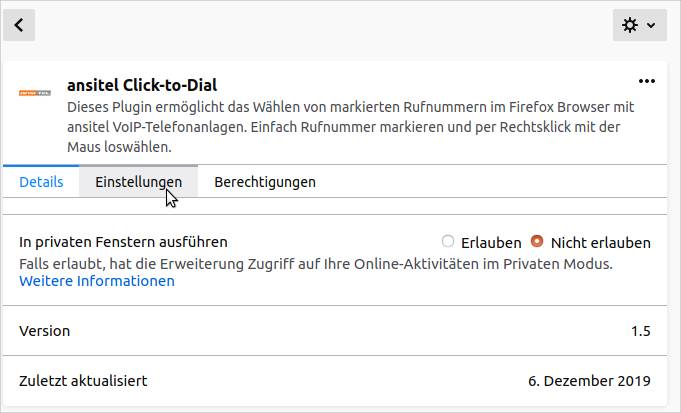Click the In privaten Fenstern ausführen label
681x413 pixels.
click(124, 242)
